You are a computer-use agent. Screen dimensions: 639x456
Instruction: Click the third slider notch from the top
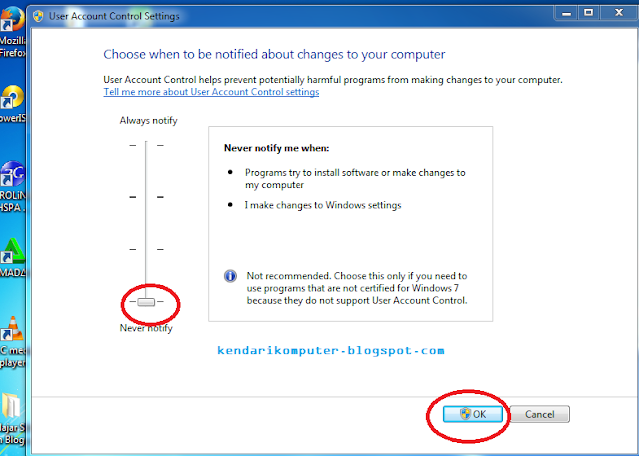[x=146, y=249]
